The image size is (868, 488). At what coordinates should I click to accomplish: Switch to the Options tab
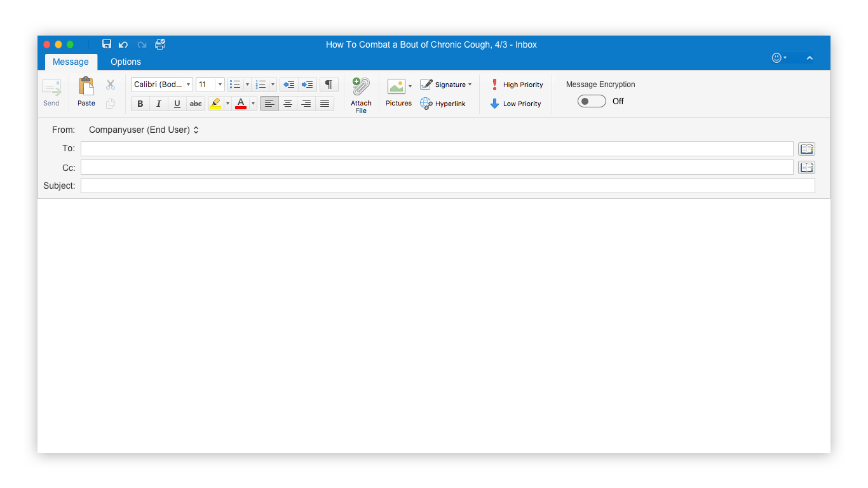tap(126, 62)
